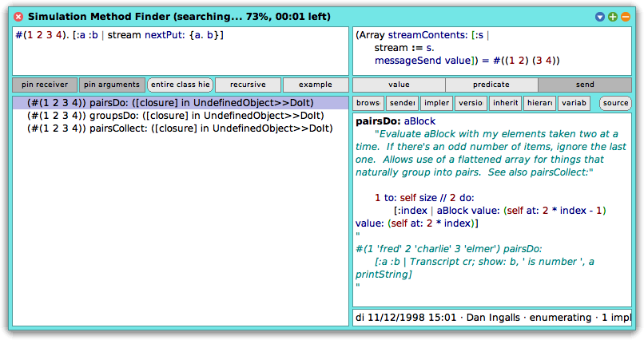Click the Dan Ingalls annotation text
This screenshot has width=644, height=340.
tap(493, 318)
